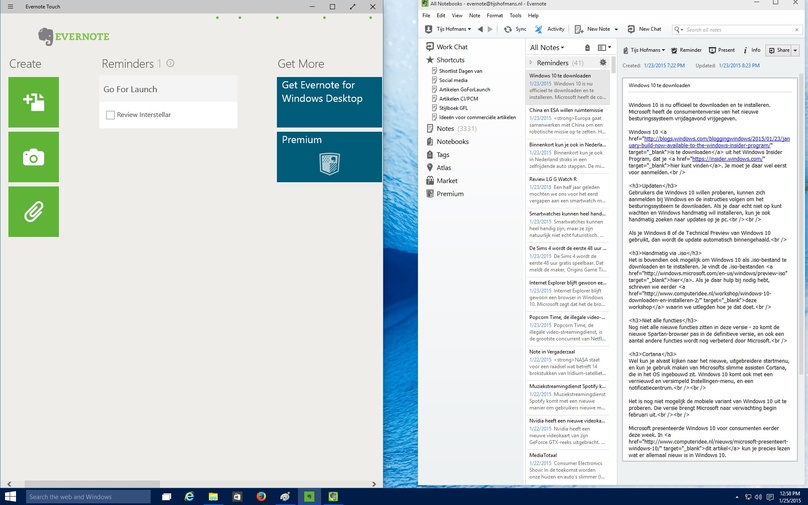Click the paperclip attachment tile
The width and height of the screenshot is (808, 505).
(33, 211)
